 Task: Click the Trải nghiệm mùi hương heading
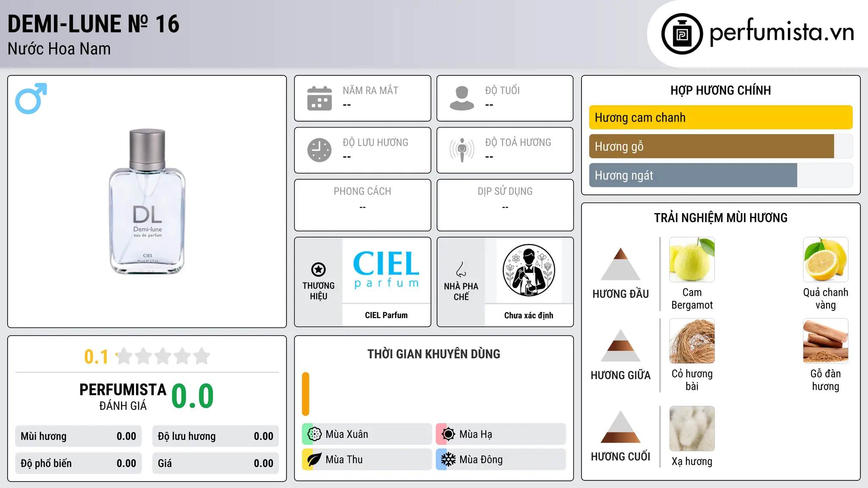point(721,218)
